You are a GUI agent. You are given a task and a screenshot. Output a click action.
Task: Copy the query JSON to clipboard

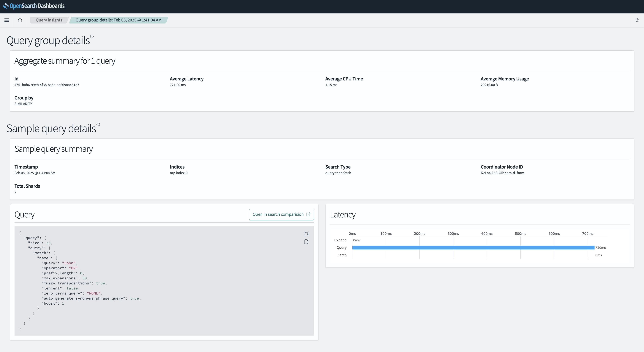(306, 242)
